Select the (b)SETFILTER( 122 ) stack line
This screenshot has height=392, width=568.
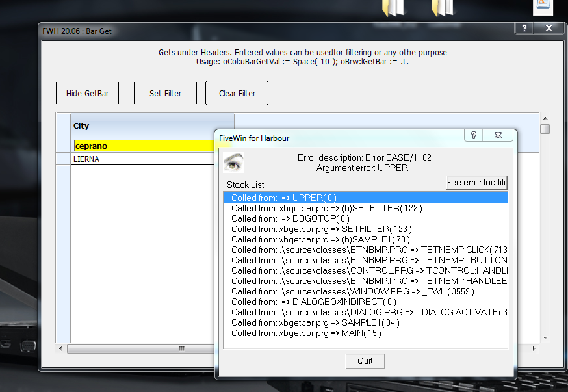pos(365,208)
